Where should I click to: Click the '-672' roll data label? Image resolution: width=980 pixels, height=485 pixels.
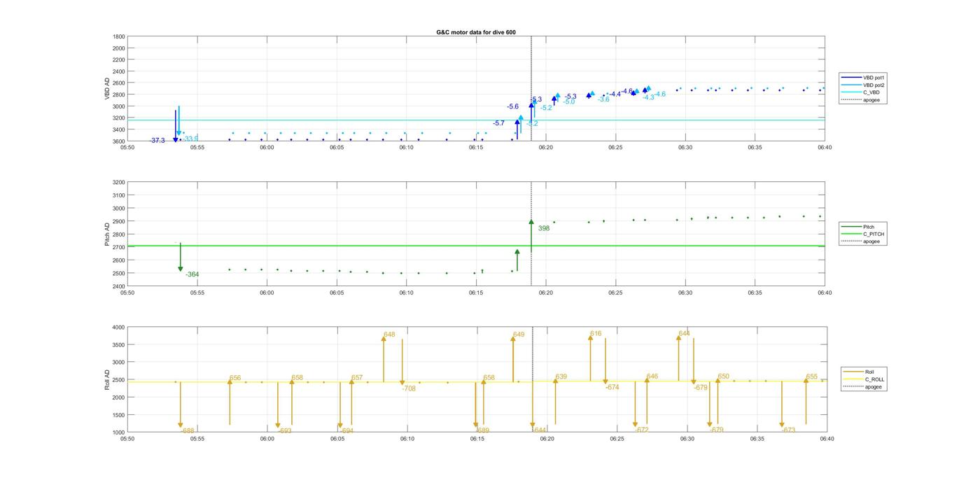pyautogui.click(x=642, y=430)
